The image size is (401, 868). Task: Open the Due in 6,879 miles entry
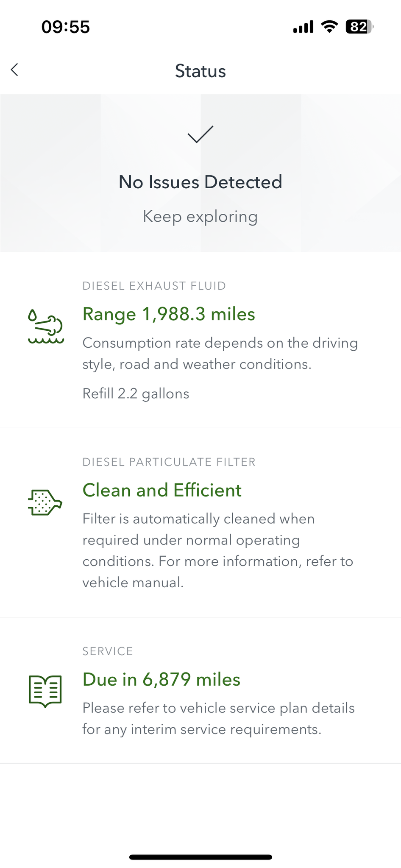point(162,679)
